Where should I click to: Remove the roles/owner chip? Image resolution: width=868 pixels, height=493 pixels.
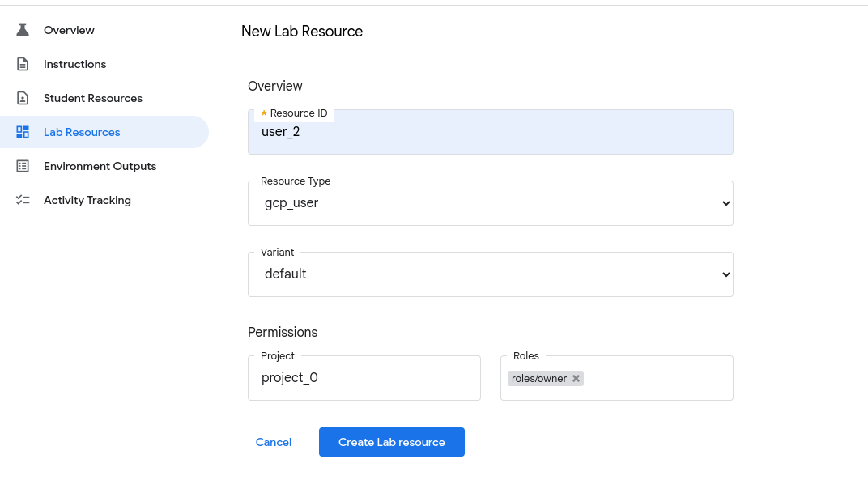click(576, 378)
